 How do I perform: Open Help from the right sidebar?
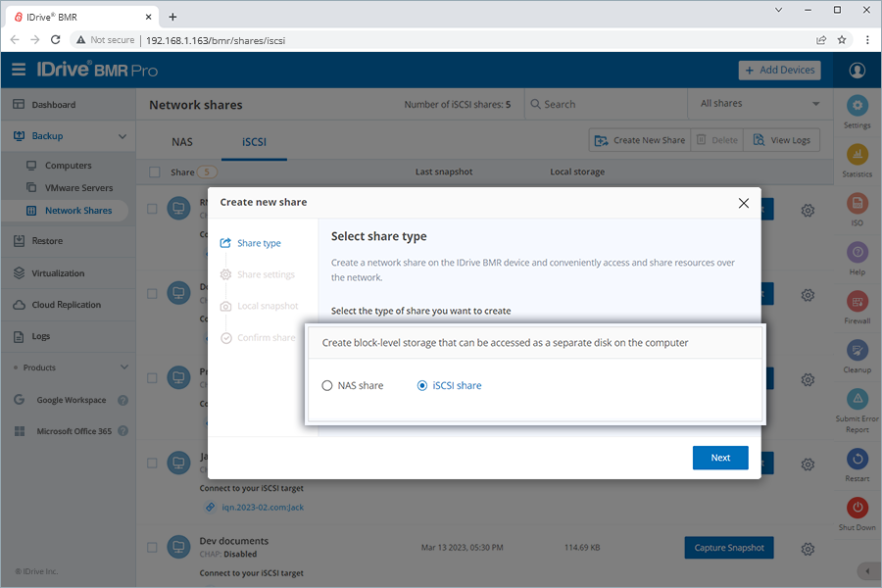(x=857, y=252)
